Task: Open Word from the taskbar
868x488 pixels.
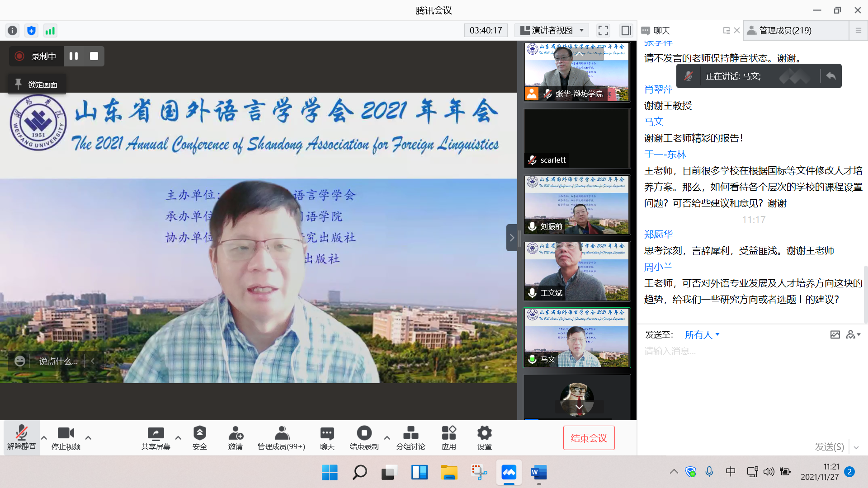Action: [538, 472]
